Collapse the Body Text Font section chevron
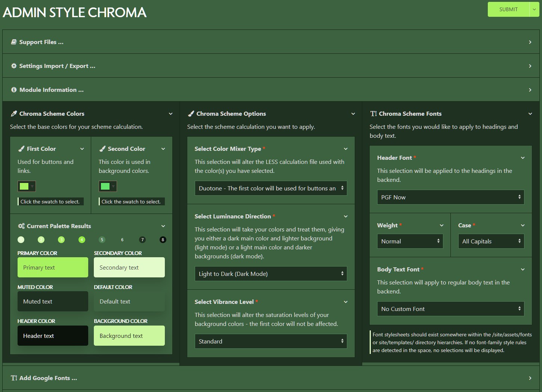 coord(523,270)
